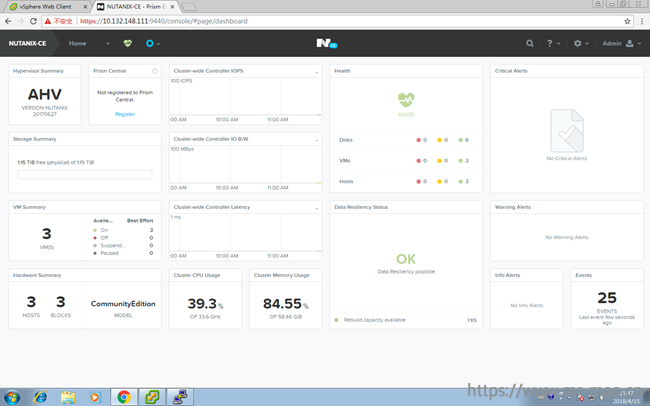The height and width of the screenshot is (406, 650).
Task: Click the Disks green good indicator
Action: tap(463, 140)
